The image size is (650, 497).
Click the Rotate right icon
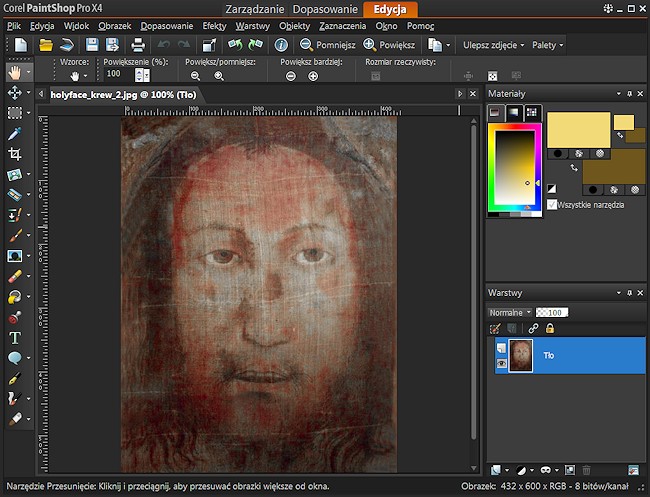click(x=255, y=44)
